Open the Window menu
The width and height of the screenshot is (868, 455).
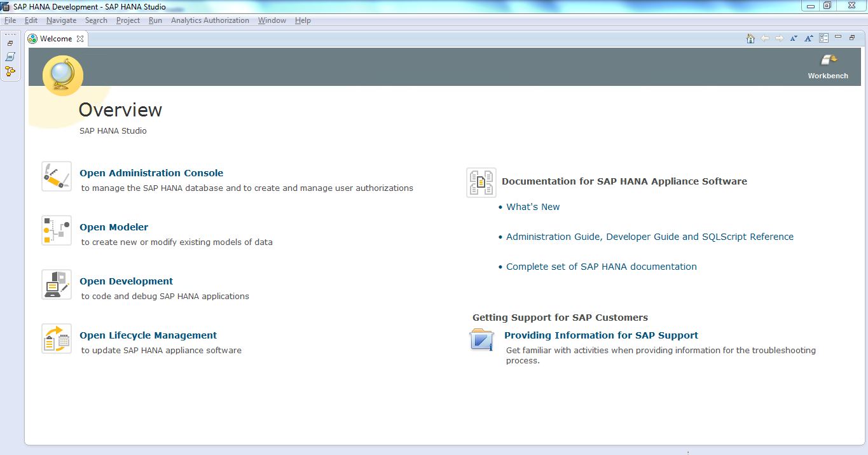coord(272,20)
